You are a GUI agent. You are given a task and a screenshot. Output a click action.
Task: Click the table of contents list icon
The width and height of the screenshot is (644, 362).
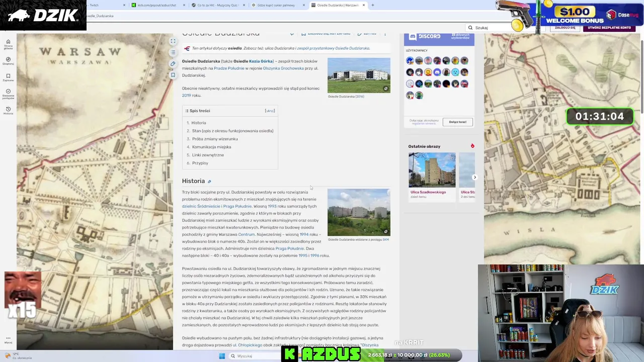click(173, 52)
